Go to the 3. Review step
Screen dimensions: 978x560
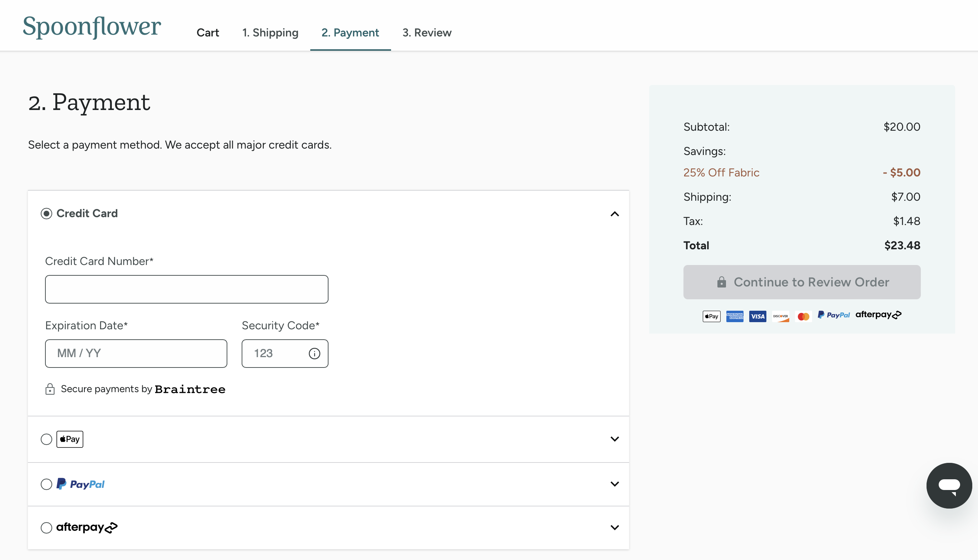(x=427, y=33)
